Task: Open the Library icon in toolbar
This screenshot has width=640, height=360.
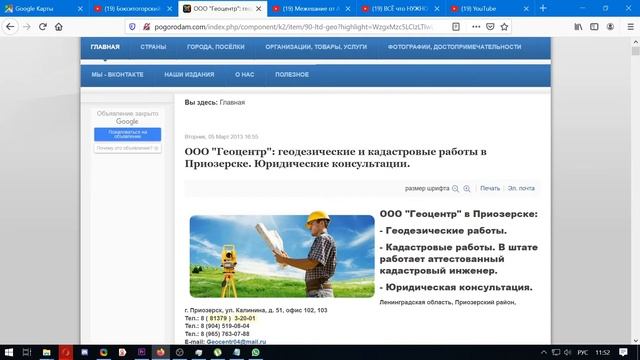Action: 578,27
